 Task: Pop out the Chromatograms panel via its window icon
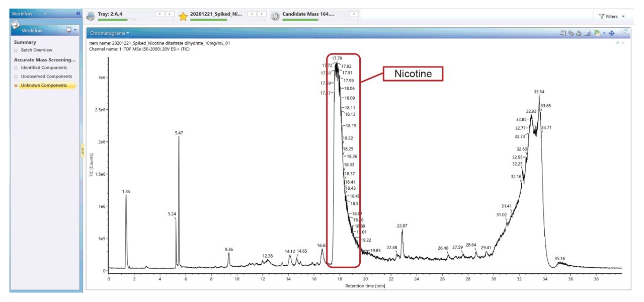(x=626, y=30)
